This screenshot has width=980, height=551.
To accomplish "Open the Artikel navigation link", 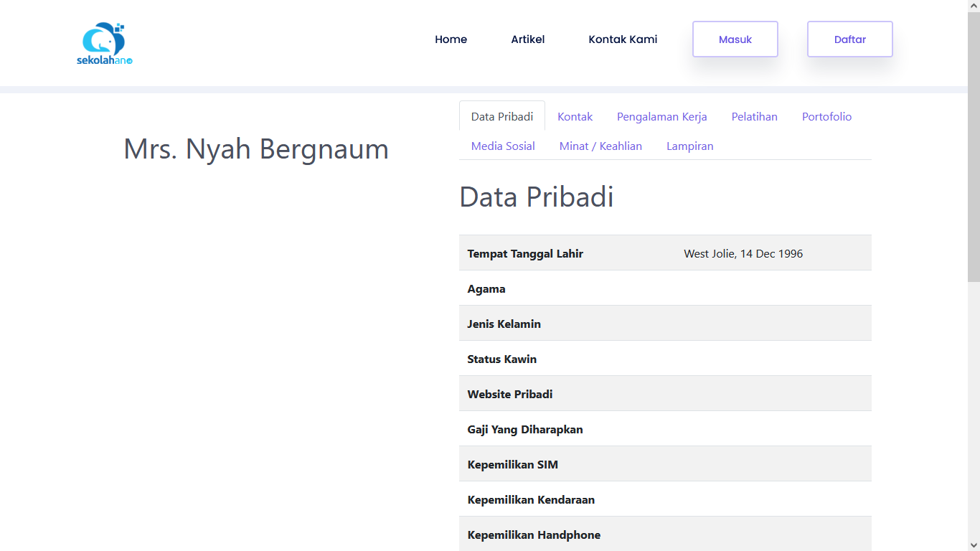I will pos(527,39).
